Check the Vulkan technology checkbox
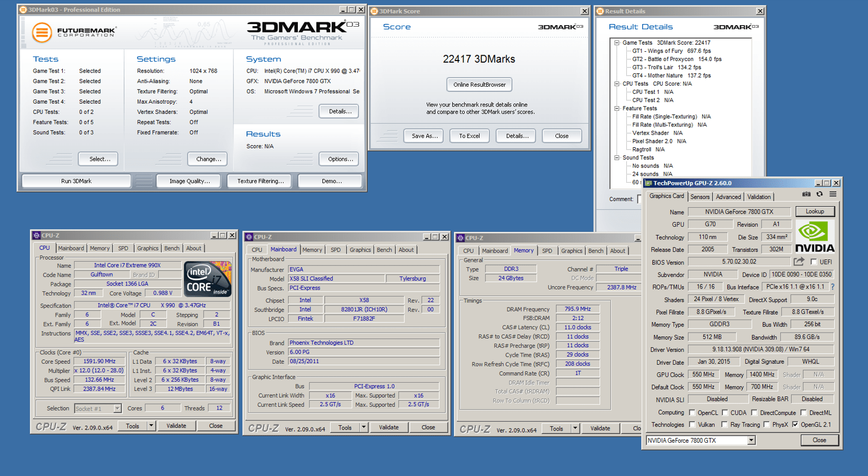This screenshot has height=476, width=868. coord(692,425)
